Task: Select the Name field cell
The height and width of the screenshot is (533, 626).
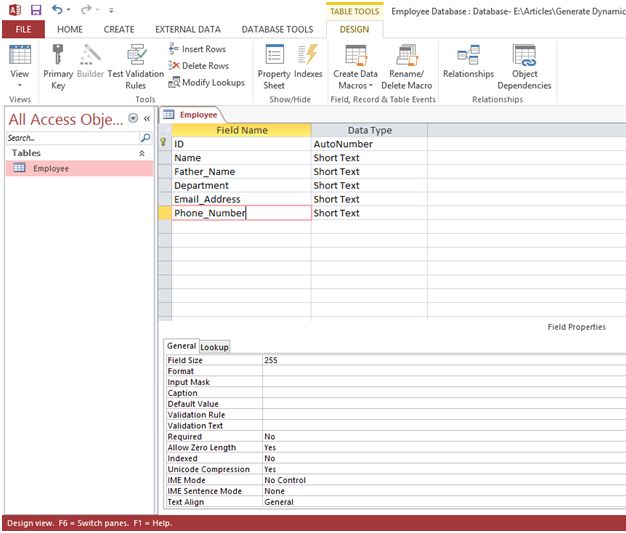Action: [242, 158]
